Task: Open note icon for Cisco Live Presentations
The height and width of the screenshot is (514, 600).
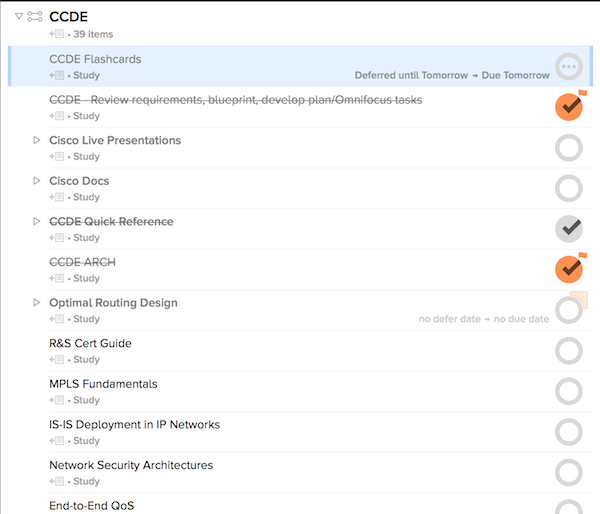Action: point(57,156)
